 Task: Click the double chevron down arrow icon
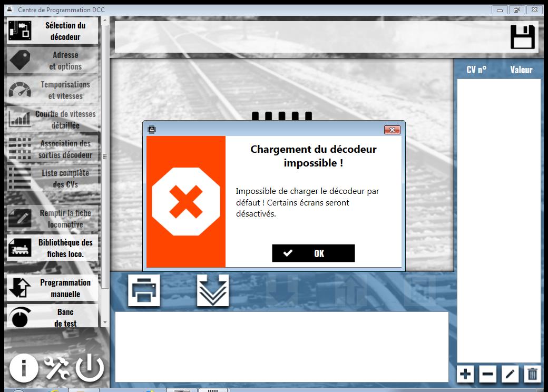coord(213,290)
